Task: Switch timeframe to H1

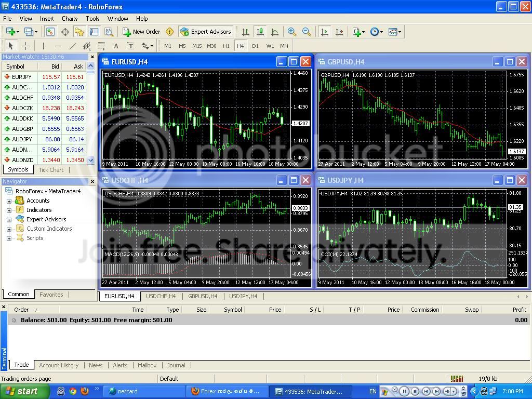Action: tap(226, 46)
